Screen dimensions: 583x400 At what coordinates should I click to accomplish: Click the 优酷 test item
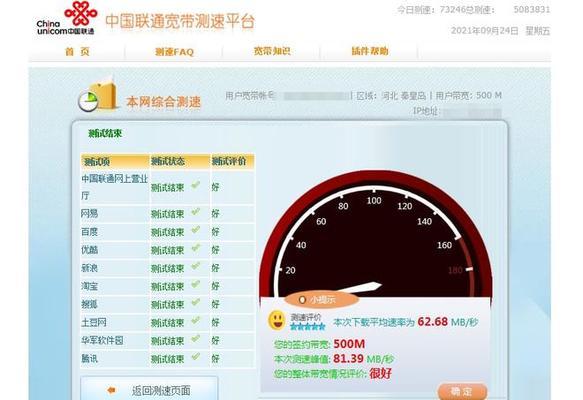[x=89, y=249]
